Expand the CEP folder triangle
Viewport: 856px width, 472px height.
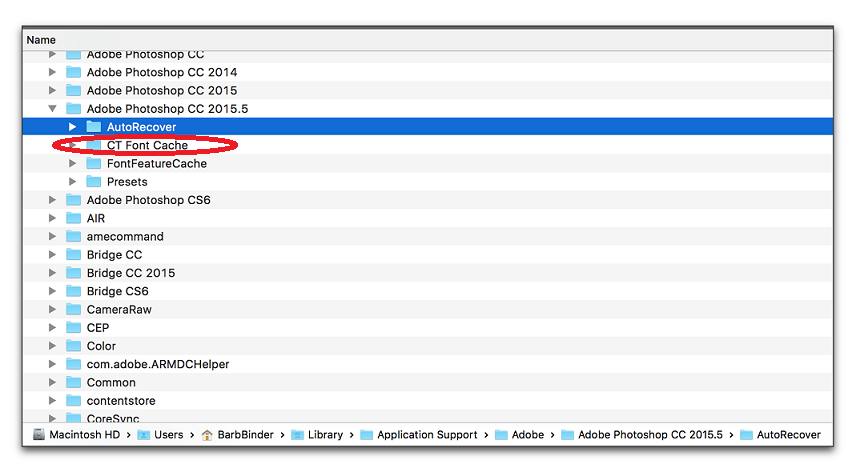(x=52, y=327)
